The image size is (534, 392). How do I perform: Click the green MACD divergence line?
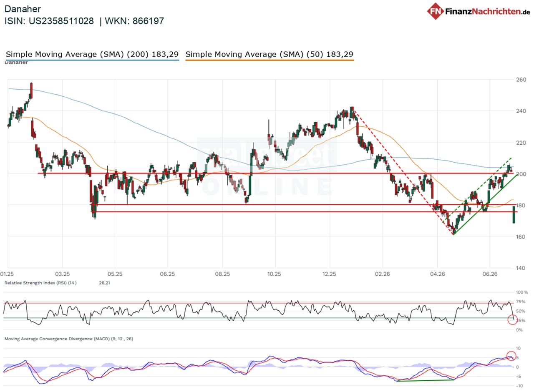point(425,380)
